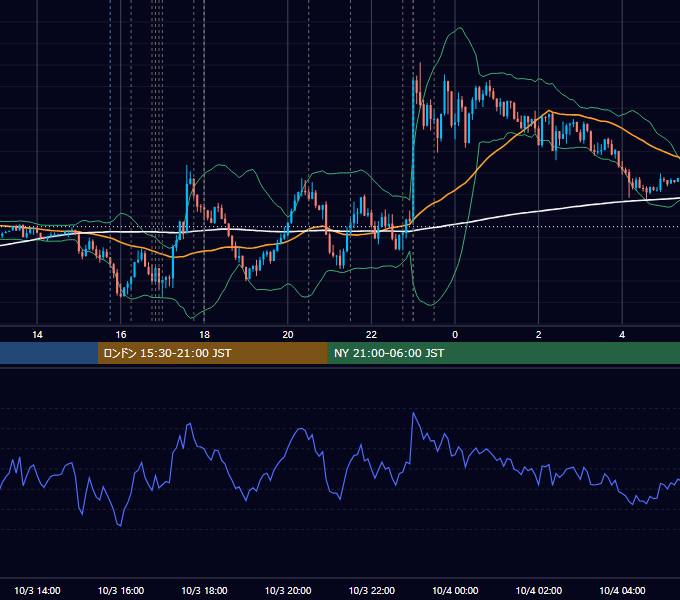Click the 10/3 16:00 date label
This screenshot has width=680, height=600.
point(121,590)
